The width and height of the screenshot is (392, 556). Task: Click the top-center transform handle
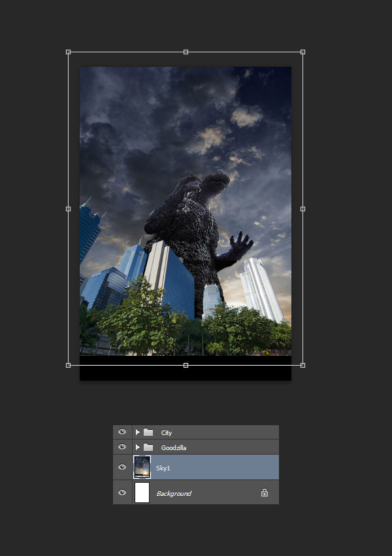(186, 52)
